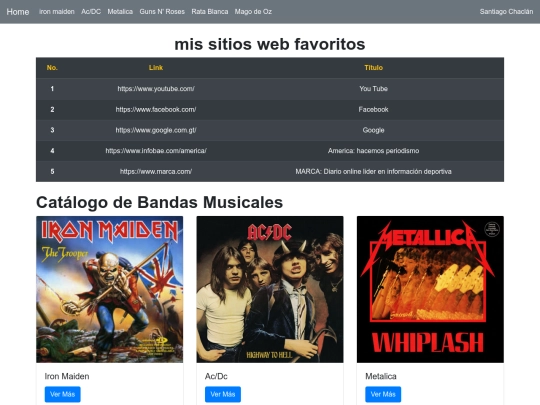Viewport: 540px width, 405px height.
Task: Open the Iron Maiden Trooper cover image
Action: pyautogui.click(x=110, y=289)
